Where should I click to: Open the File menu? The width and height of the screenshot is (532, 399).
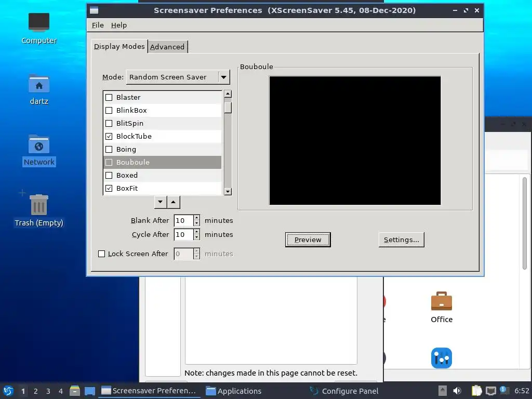[x=98, y=25]
